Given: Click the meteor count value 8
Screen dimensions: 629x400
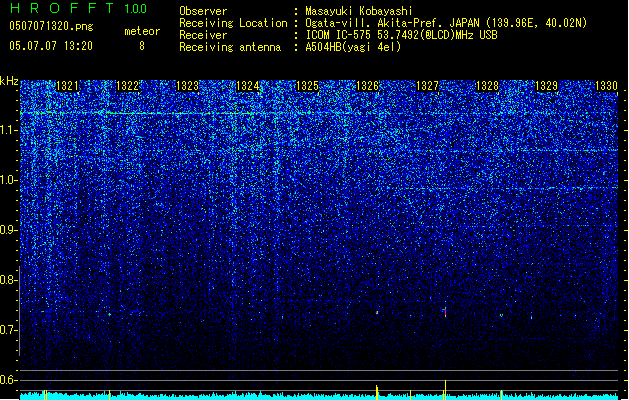Looking at the screenshot, I should [142, 46].
